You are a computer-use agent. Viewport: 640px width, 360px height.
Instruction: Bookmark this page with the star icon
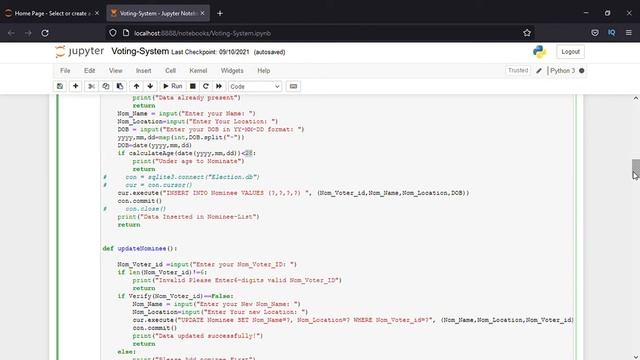(x=527, y=33)
